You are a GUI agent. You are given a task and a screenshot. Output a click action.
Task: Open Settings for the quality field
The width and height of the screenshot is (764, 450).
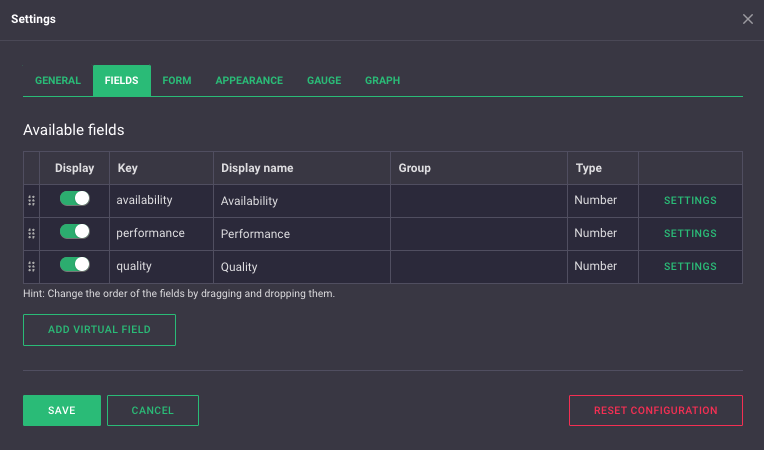pyautogui.click(x=690, y=267)
